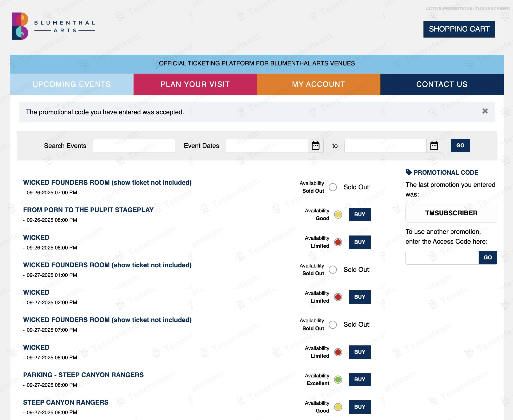Open the start date calendar picker
513x420 pixels.
pos(315,146)
